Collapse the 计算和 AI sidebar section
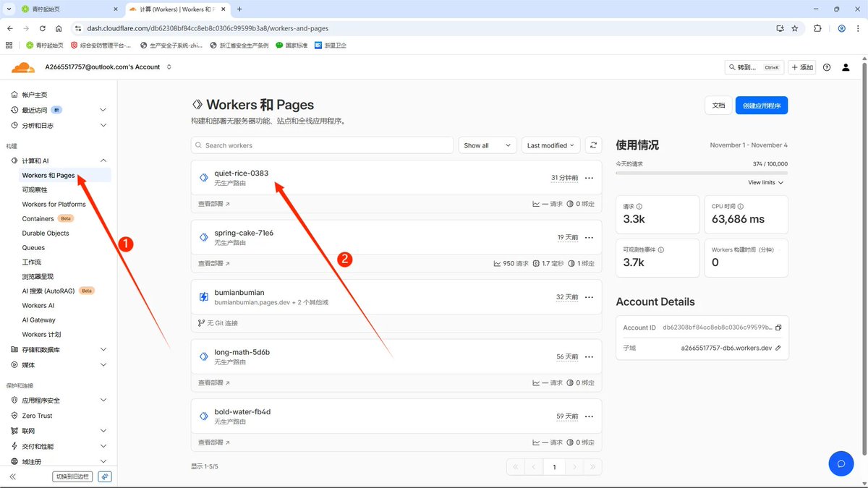Viewport: 868px width, 488px height. (x=103, y=160)
